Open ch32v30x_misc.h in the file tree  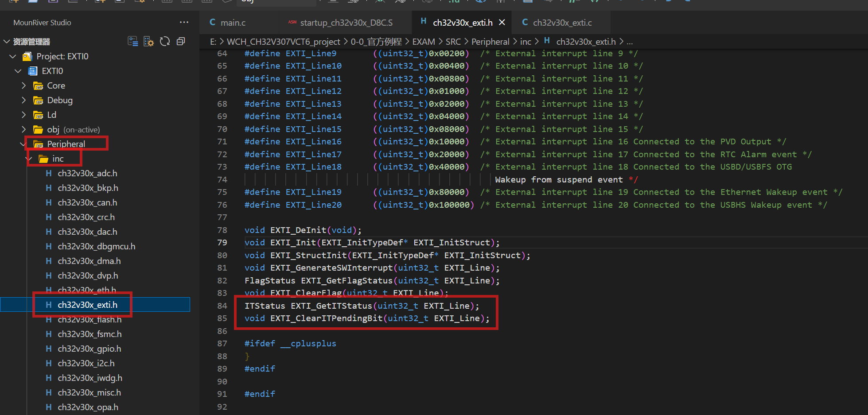(89, 392)
